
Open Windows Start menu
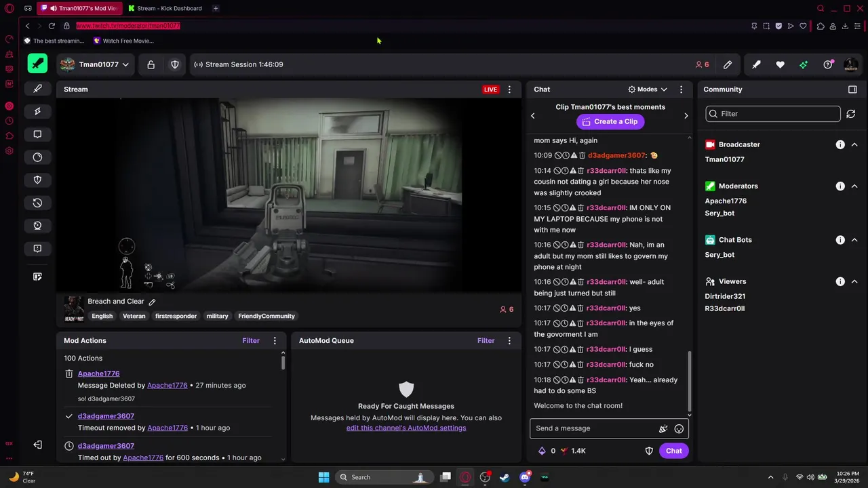(x=323, y=477)
